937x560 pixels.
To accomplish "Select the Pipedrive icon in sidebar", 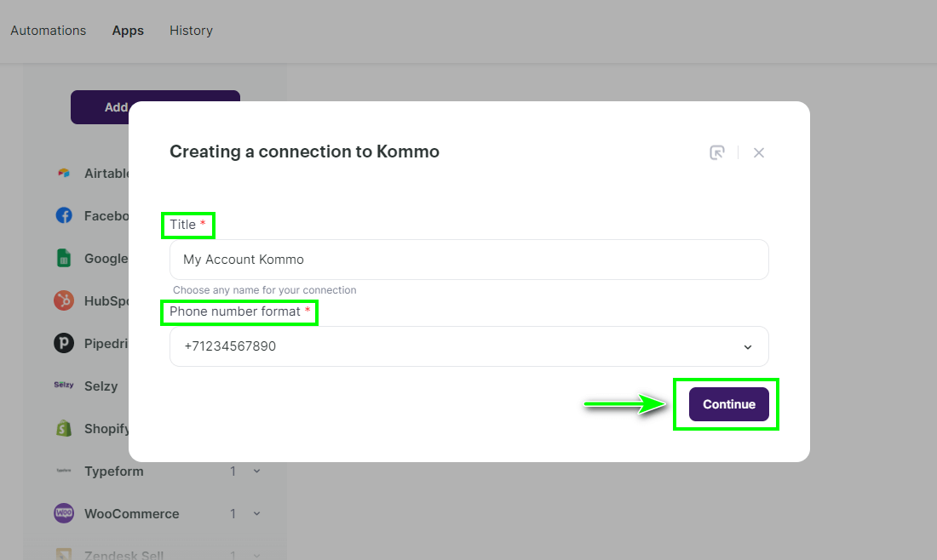I will (64, 343).
